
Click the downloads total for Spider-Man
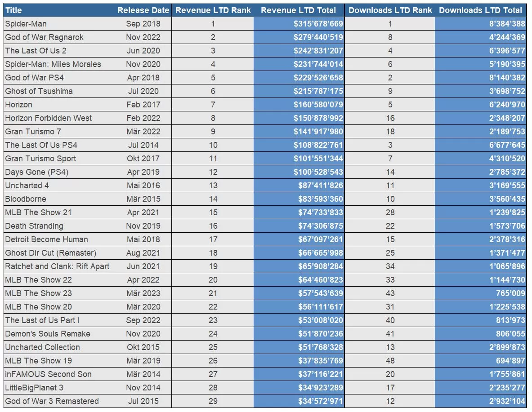pyautogui.click(x=481, y=23)
